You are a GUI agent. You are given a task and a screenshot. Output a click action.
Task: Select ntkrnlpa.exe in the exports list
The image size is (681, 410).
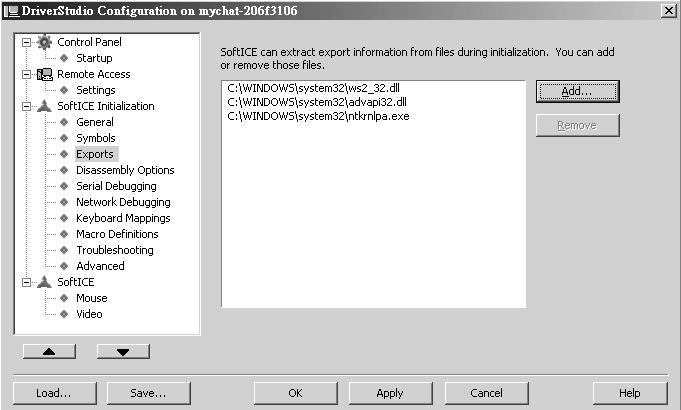[318, 116]
